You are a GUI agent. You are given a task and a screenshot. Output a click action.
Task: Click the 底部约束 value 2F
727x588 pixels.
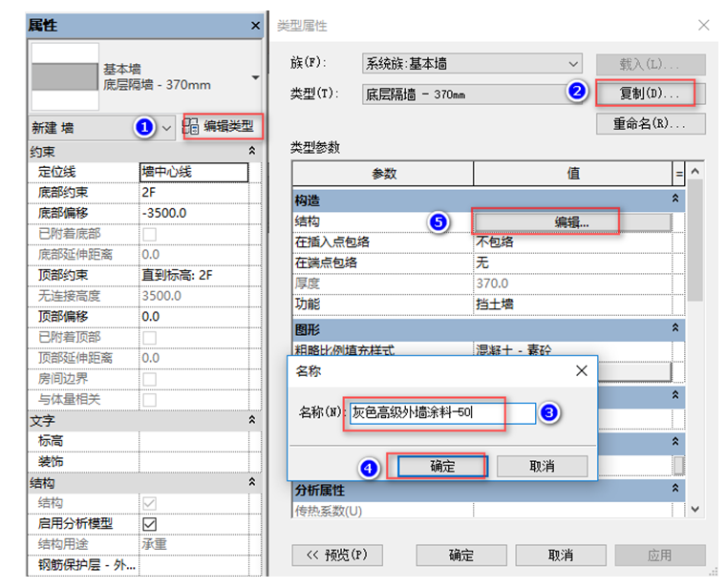194,192
